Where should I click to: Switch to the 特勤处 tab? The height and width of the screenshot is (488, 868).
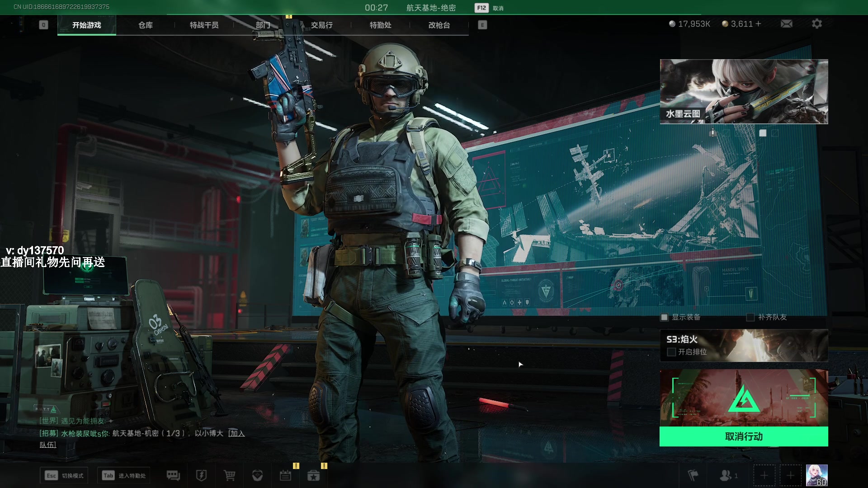(x=381, y=25)
